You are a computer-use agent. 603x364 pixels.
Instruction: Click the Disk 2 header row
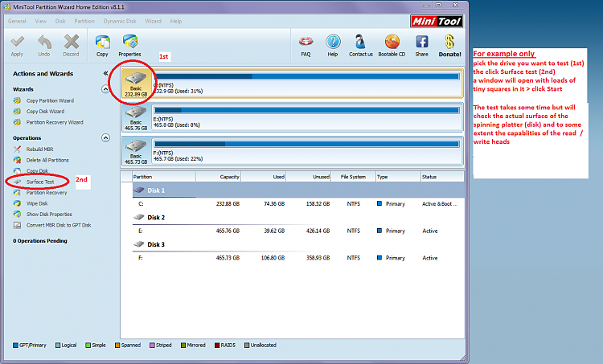tap(298, 218)
